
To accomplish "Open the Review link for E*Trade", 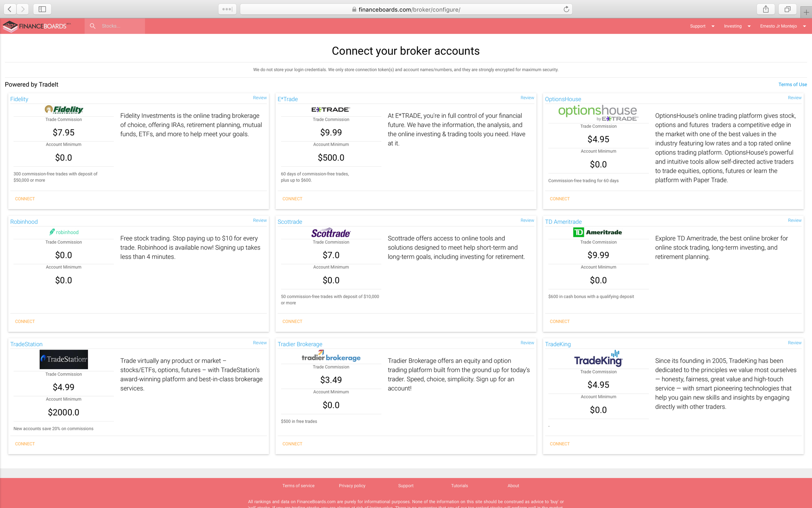I will click(527, 98).
